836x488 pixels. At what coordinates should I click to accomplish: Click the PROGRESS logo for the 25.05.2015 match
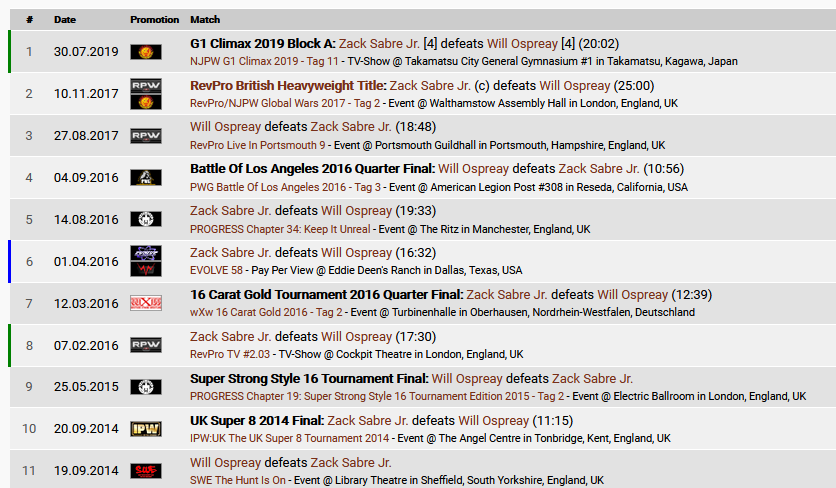click(145, 387)
